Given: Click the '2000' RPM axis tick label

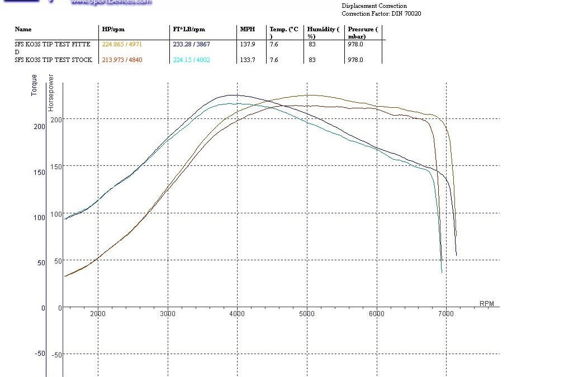Looking at the screenshot, I should [x=98, y=314].
